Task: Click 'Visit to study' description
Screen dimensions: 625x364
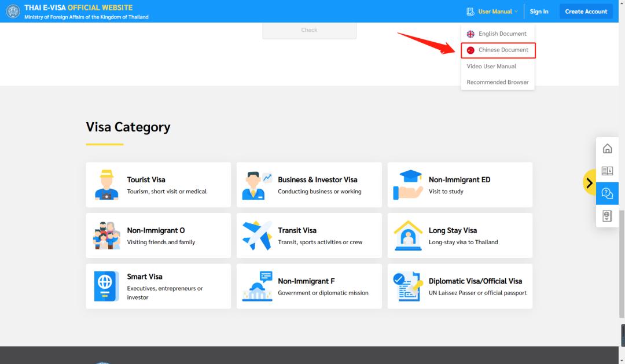Action: 446,192
